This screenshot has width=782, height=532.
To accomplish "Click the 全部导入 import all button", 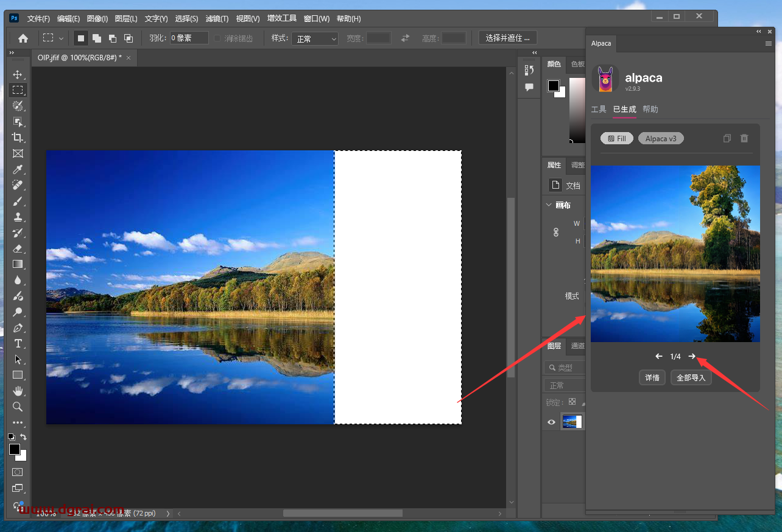I will [x=691, y=377].
